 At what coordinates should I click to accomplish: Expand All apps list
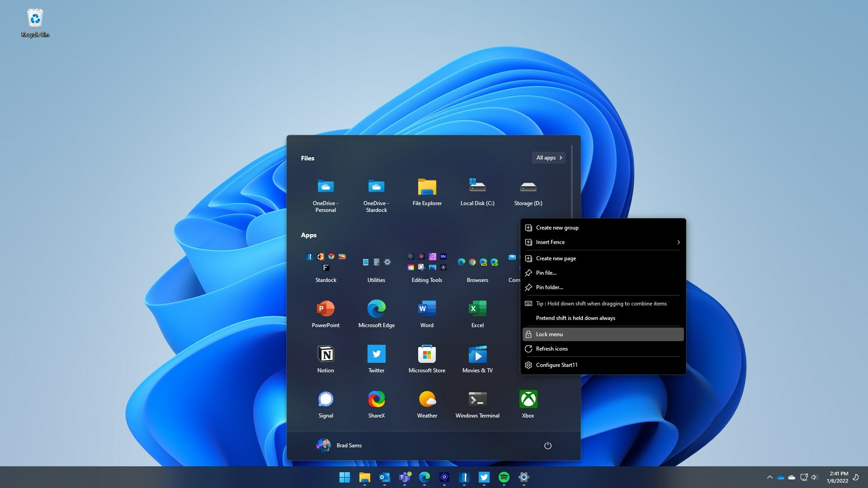(x=549, y=158)
